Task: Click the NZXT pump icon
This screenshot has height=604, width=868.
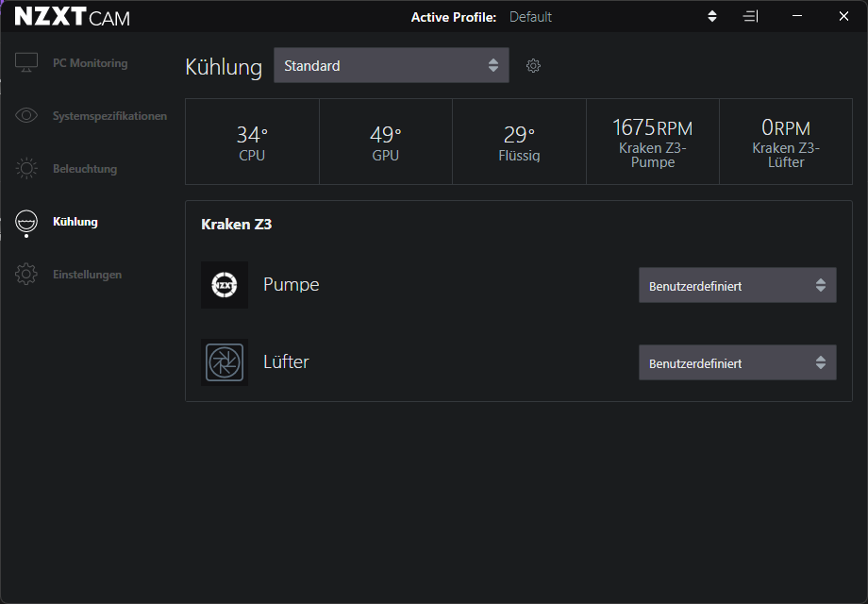Action: coord(225,285)
